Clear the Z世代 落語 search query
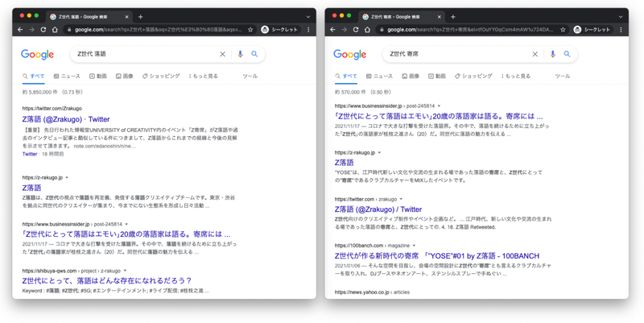 223,54
